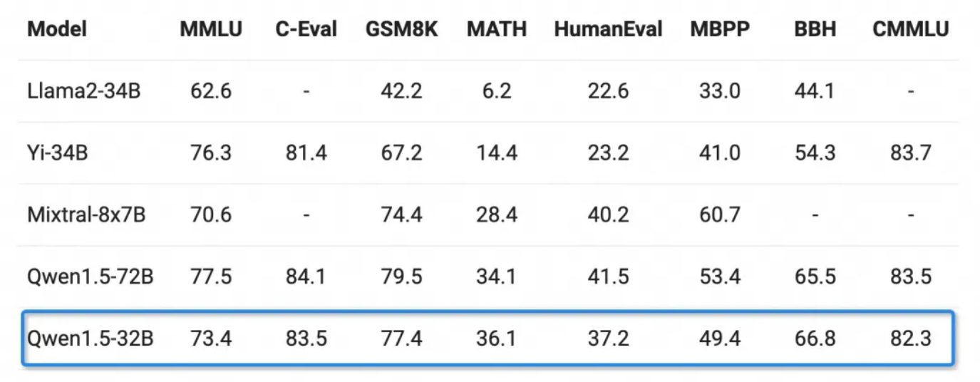Click the Model column header

point(57,29)
